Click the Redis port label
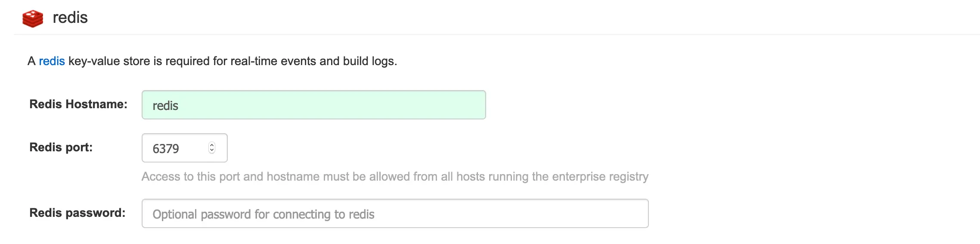Image resolution: width=980 pixels, height=244 pixels. (61, 147)
